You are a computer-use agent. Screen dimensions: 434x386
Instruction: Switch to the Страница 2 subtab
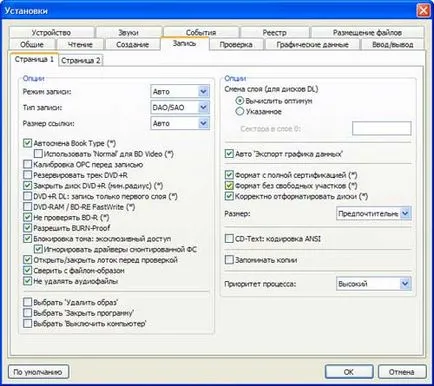[81, 60]
